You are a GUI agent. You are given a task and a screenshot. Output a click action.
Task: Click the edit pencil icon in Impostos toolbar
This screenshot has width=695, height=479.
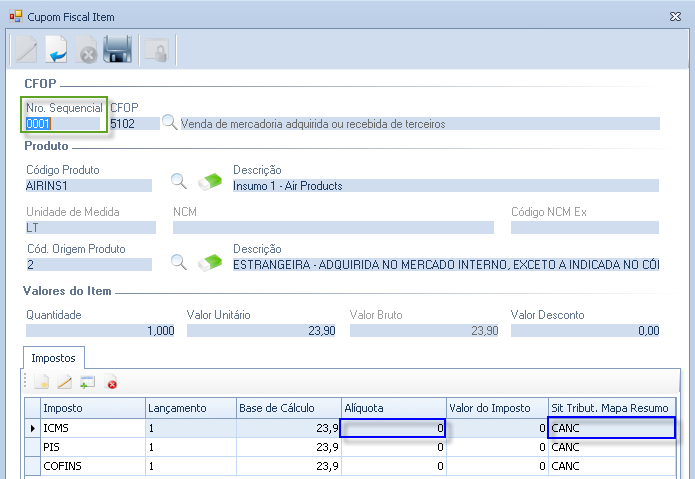coord(64,382)
